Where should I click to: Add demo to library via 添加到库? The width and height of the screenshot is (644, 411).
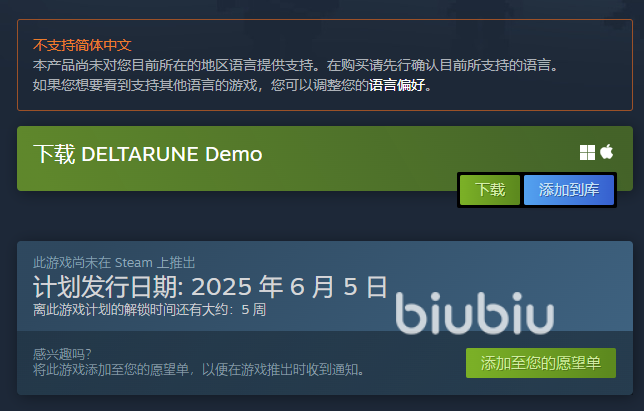[569, 190]
